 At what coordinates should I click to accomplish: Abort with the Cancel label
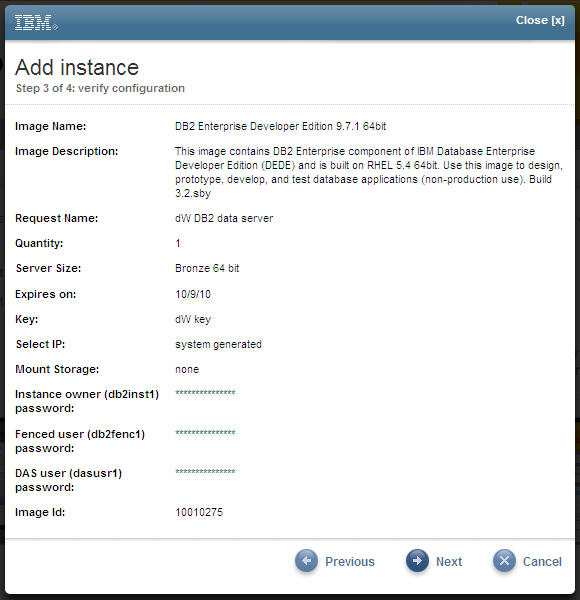pyautogui.click(x=542, y=562)
